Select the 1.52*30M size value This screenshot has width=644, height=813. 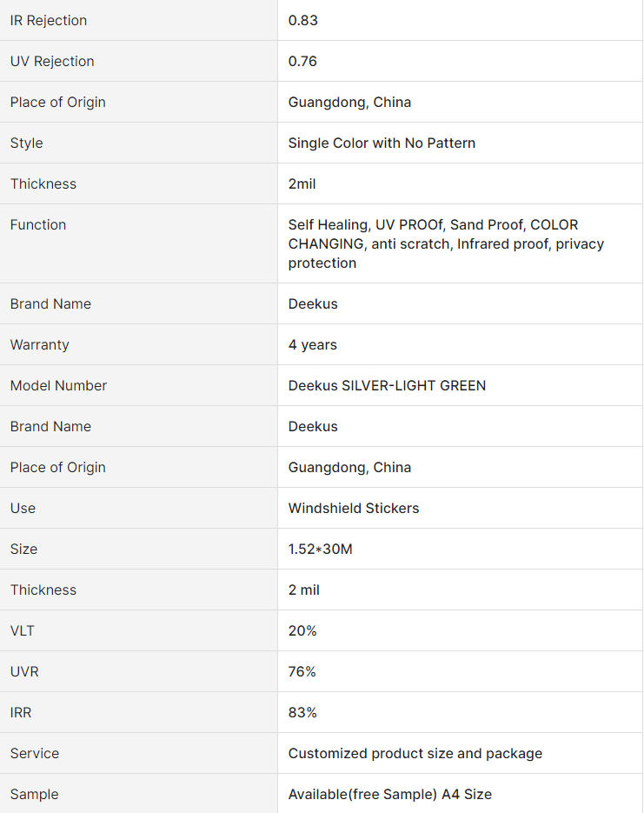click(x=320, y=549)
